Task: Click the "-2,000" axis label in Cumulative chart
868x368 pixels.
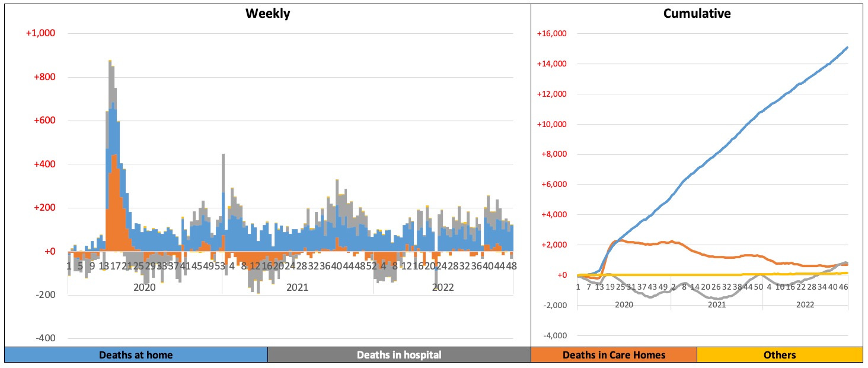Action: (x=555, y=306)
